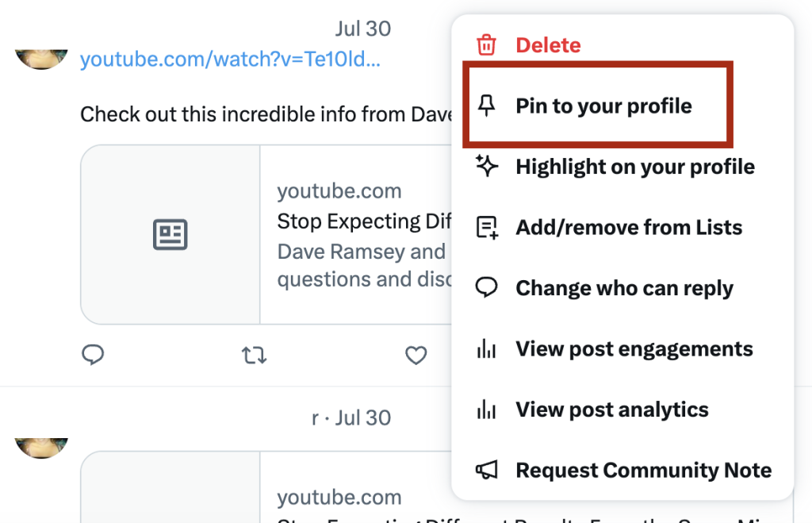Open View post engagements

pos(634,349)
